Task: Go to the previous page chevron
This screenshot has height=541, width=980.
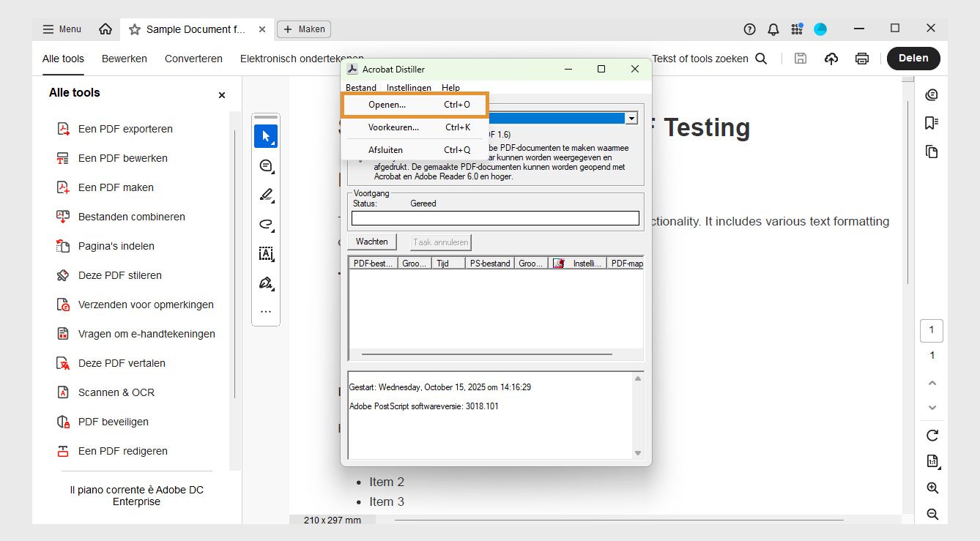Action: point(932,383)
